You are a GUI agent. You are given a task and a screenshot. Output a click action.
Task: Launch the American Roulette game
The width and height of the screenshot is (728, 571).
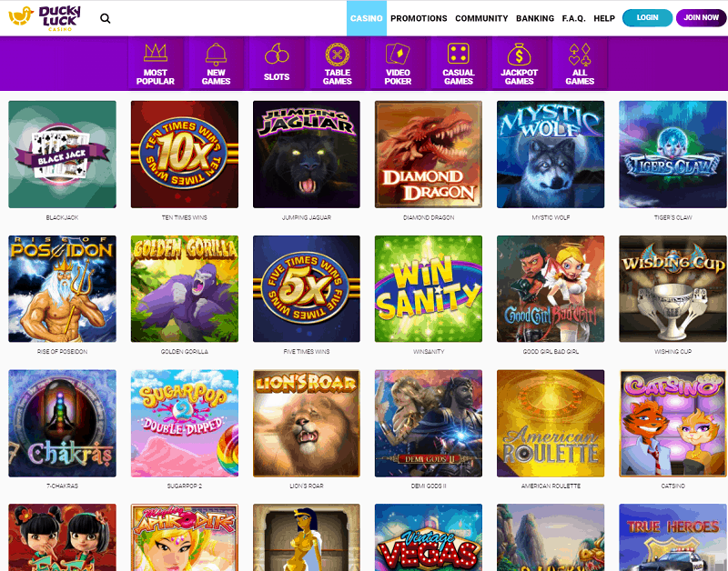point(551,424)
